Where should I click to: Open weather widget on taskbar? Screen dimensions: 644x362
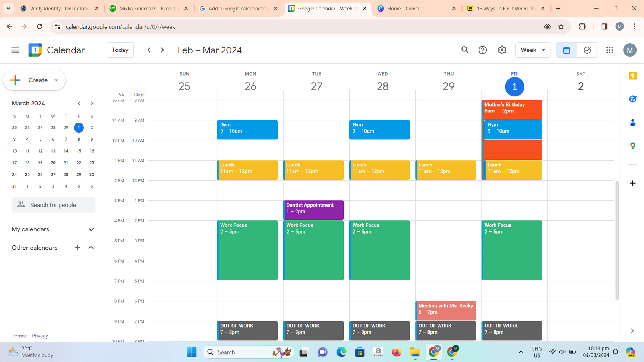click(31, 352)
